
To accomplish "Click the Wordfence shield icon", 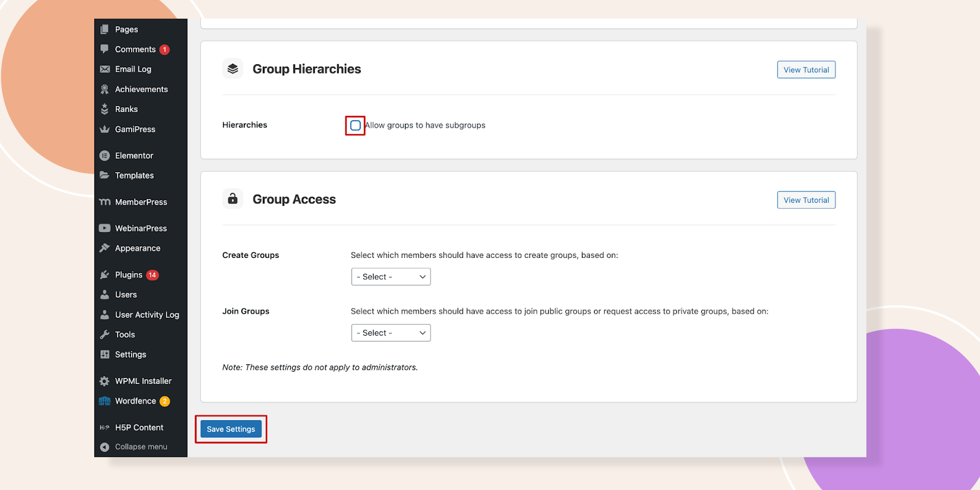I will pos(105,401).
